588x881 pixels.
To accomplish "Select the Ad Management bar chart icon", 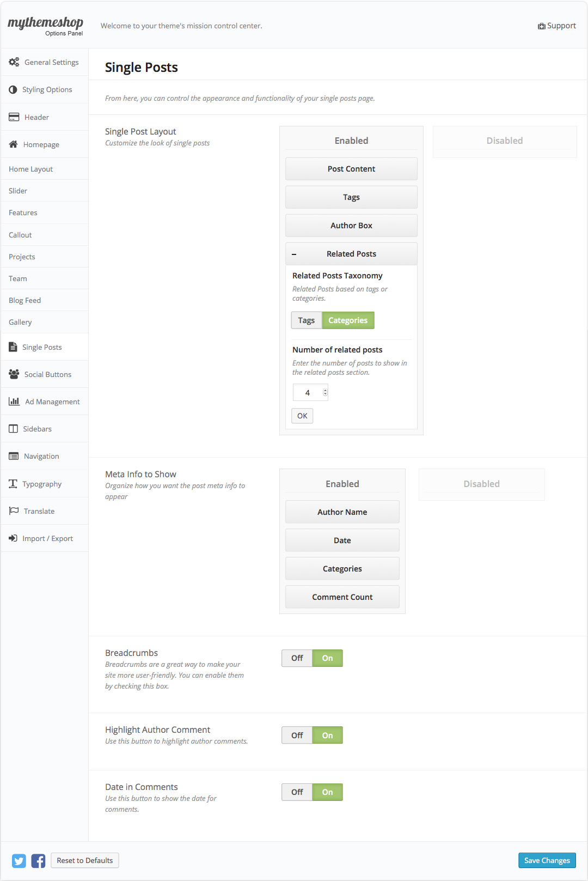I will 14,401.
